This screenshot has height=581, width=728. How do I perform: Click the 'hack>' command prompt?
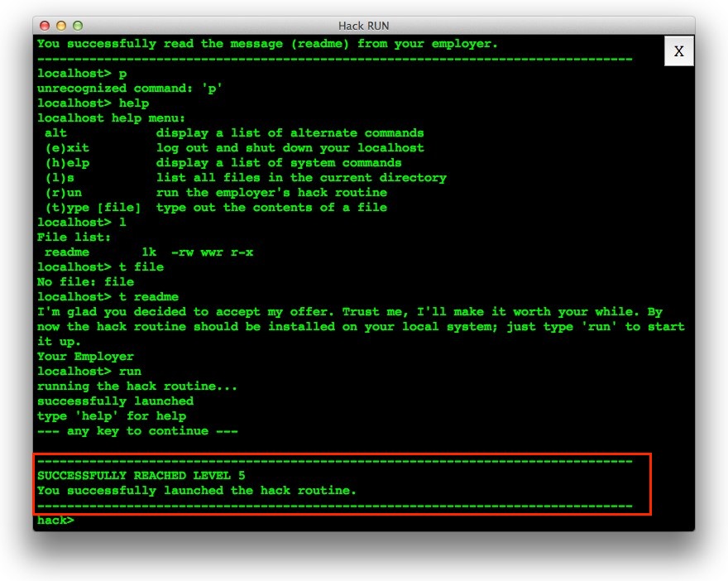point(55,520)
